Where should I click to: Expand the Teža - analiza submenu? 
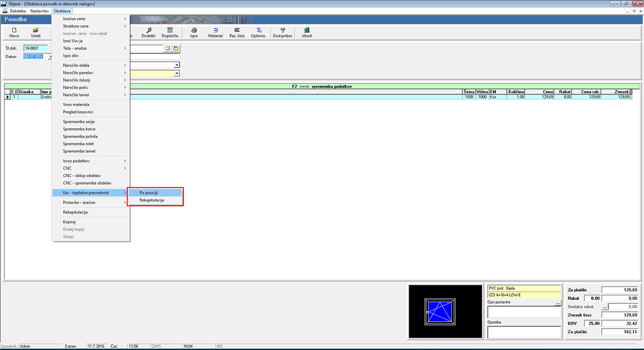point(91,48)
